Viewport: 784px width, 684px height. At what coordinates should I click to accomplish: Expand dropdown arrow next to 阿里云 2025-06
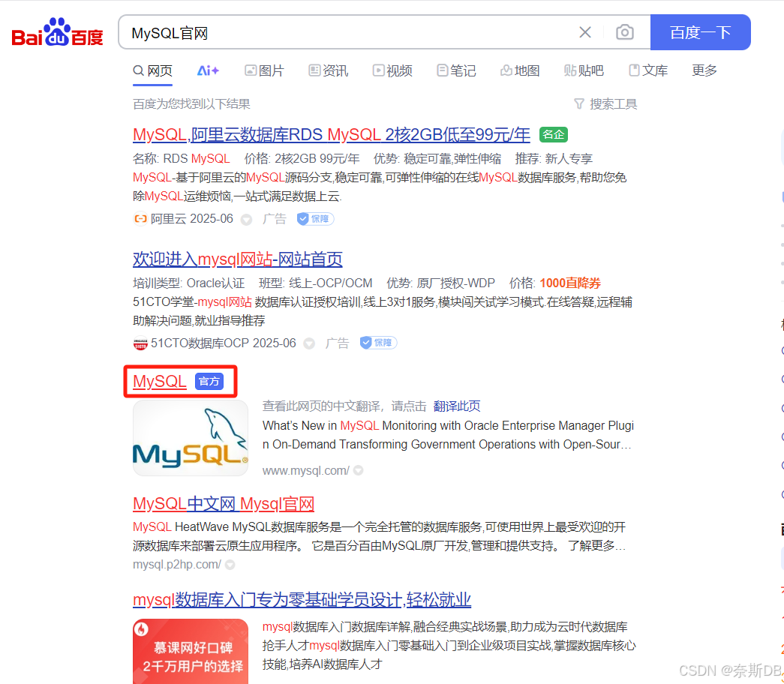point(247,220)
